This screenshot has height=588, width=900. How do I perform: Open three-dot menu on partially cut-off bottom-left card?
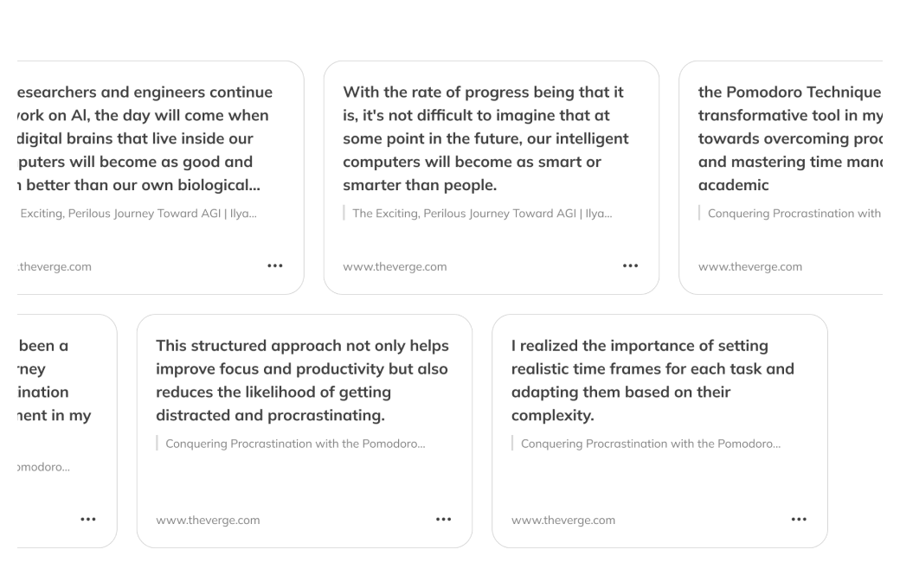87,519
